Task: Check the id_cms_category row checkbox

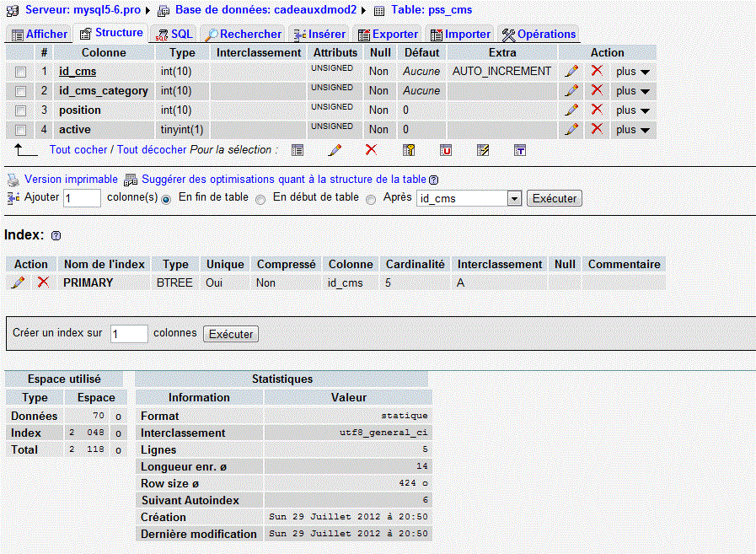Action: 20,91
